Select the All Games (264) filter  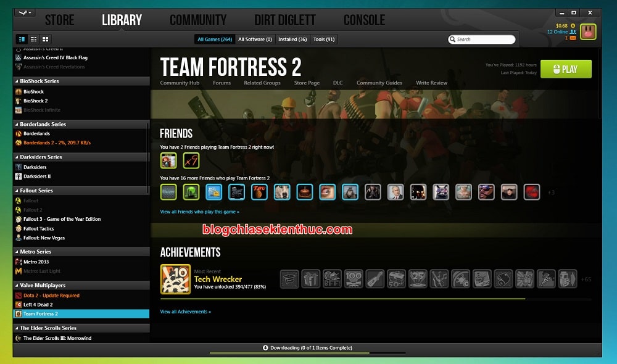tap(215, 39)
